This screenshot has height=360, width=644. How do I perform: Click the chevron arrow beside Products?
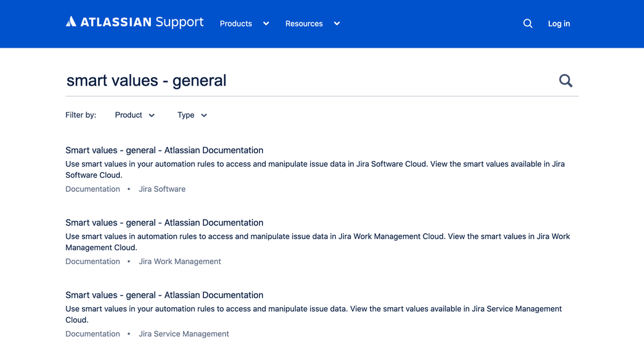pyautogui.click(x=266, y=24)
